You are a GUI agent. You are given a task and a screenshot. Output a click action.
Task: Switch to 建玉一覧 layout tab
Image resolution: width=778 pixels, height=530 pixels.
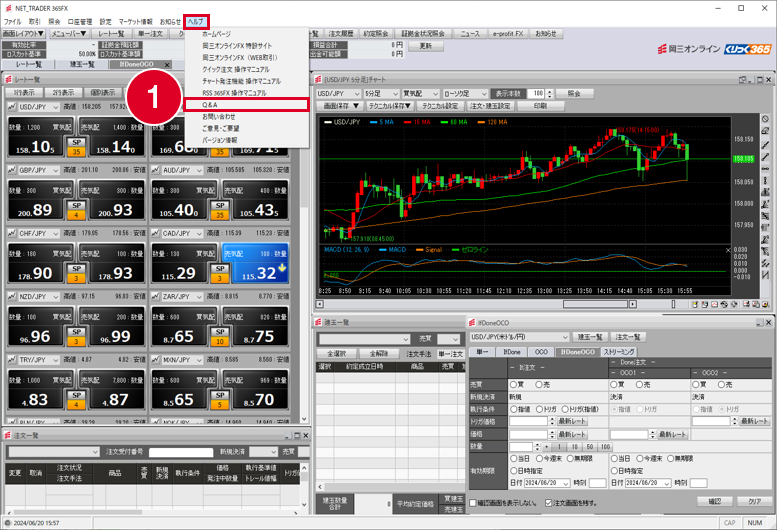click(x=82, y=65)
